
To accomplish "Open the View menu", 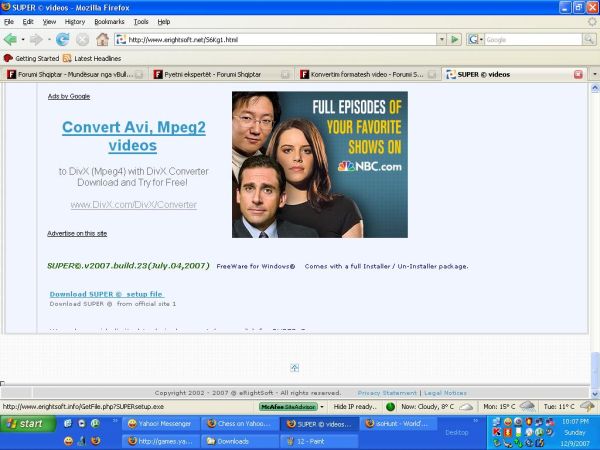I will 49,22.
